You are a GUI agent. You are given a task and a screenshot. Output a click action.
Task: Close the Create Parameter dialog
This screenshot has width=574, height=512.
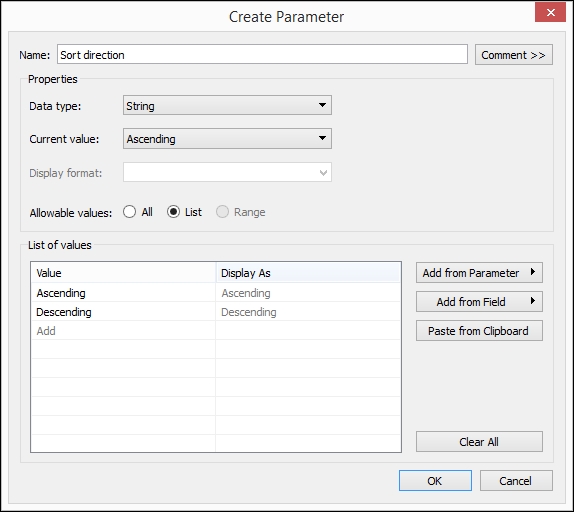pos(550,13)
